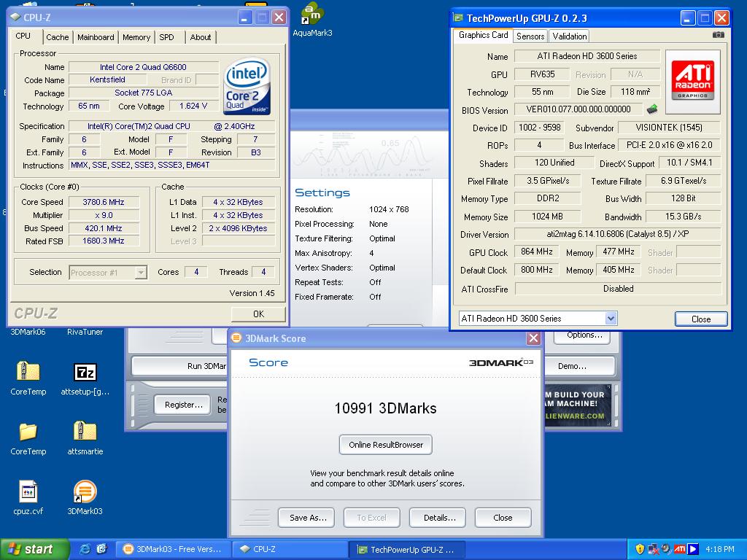The height and width of the screenshot is (560, 747).
Task: Click the Alienware ad banner
Action: 578,405
